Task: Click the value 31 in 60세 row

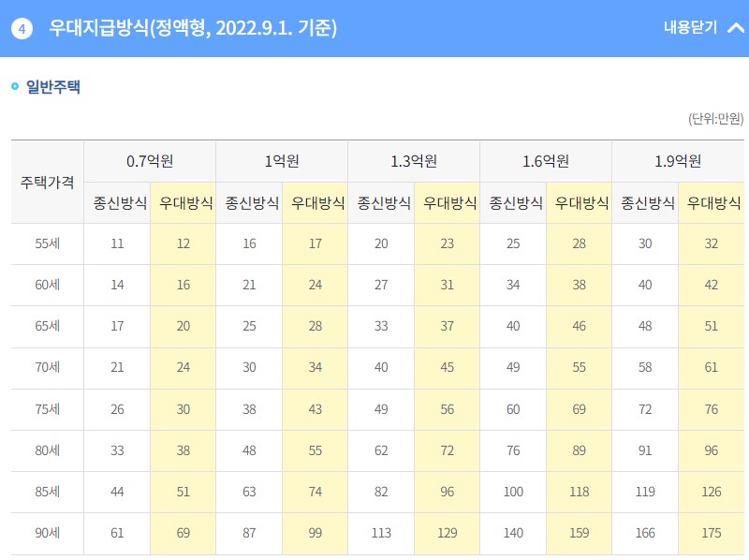Action: tap(448, 285)
